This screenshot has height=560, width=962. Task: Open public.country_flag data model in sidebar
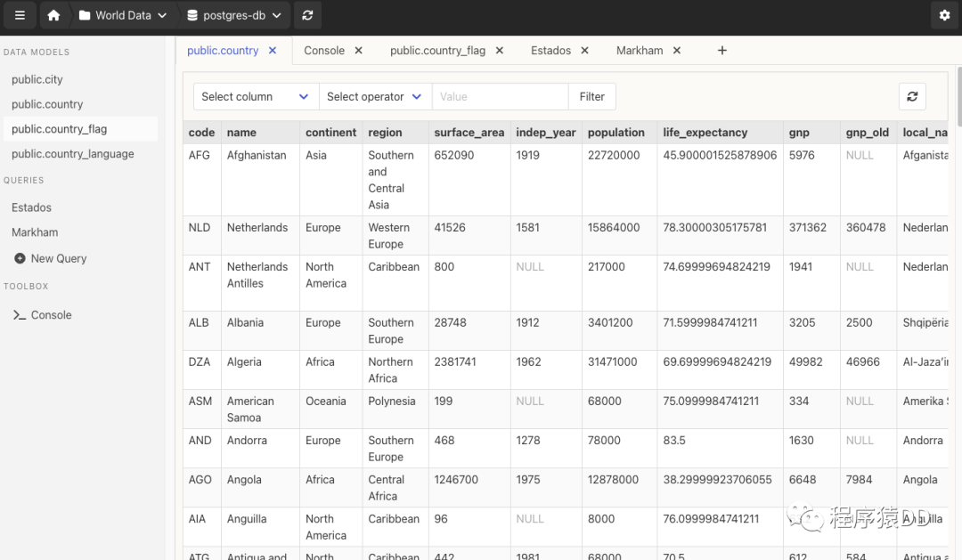(59, 129)
